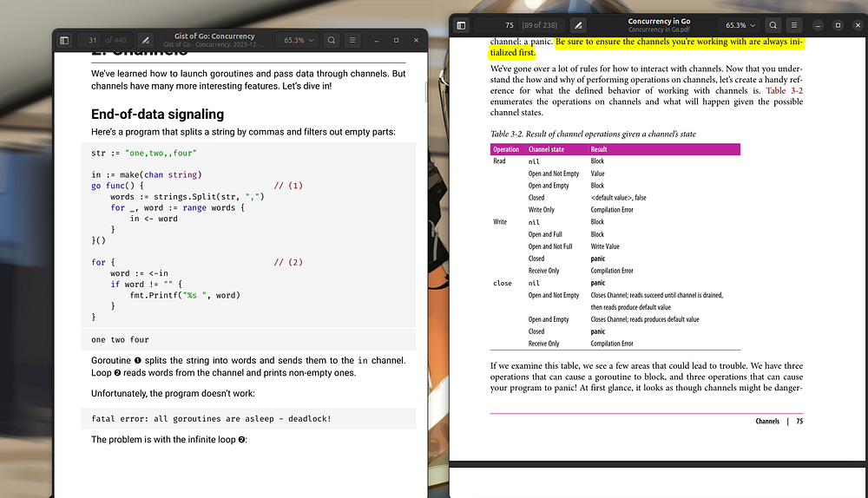Toggle sidebar in Concurrency in Go window
Image resolution: width=868 pixels, height=498 pixels.
461,25
